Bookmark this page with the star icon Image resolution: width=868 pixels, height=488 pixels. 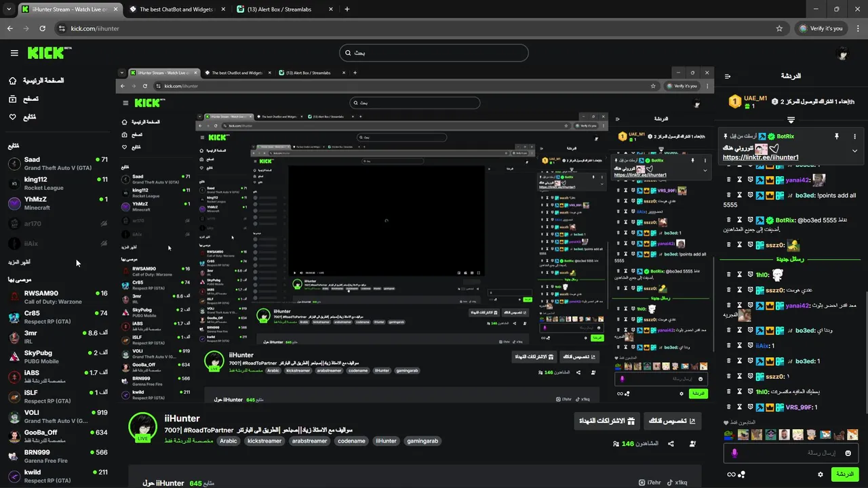[x=779, y=28]
